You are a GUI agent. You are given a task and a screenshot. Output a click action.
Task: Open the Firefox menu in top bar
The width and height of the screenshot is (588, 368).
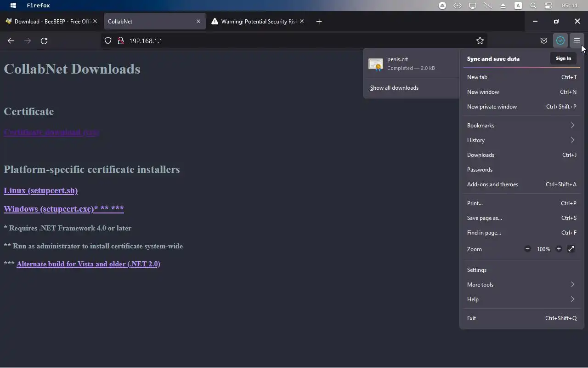38,6
